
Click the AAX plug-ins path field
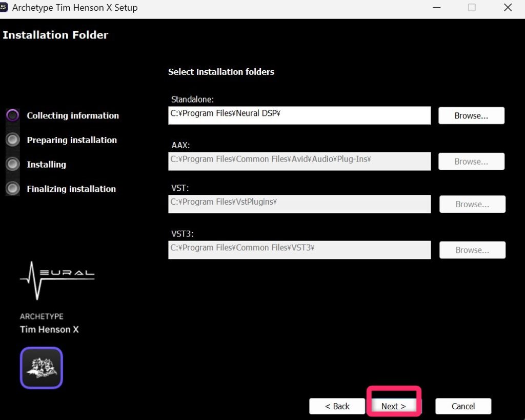tap(299, 161)
